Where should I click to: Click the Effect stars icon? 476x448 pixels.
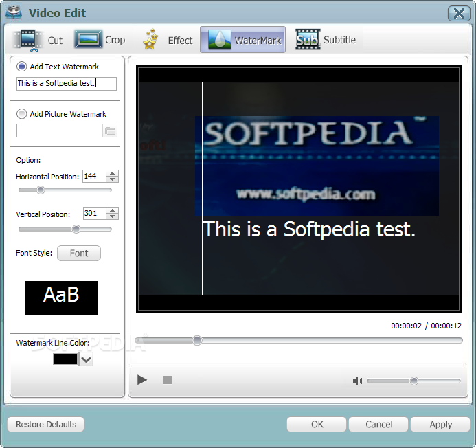click(150, 39)
